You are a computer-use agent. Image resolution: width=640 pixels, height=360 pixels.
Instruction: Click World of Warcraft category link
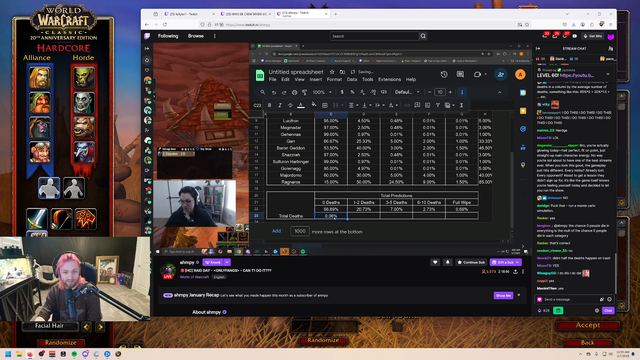click(194, 277)
